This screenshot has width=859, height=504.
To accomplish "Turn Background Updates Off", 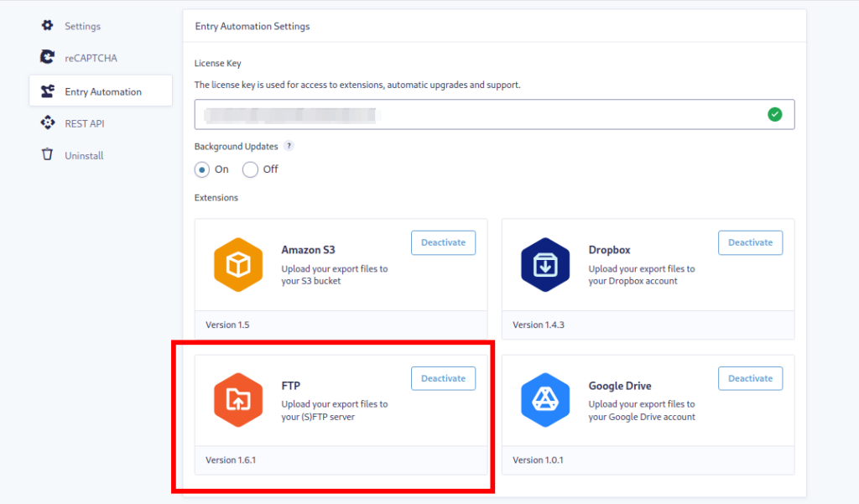I will 250,170.
